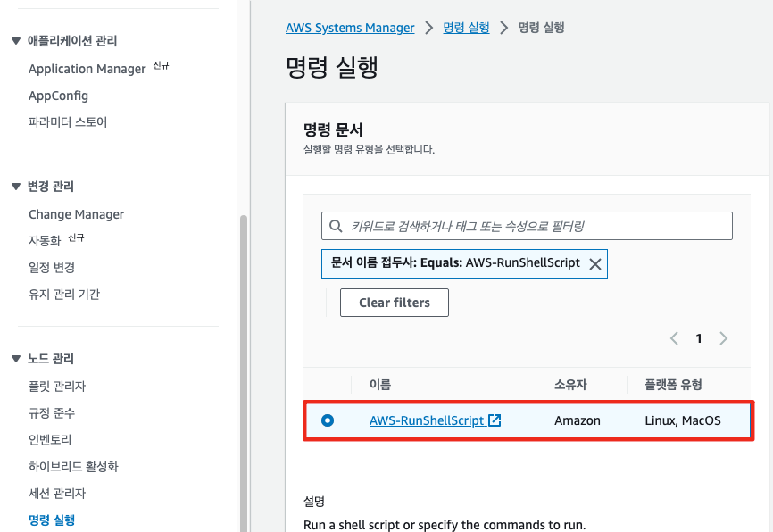Viewport: 773px width, 532px height.
Task: Open Application Manager in the sidebar
Action: coord(87,69)
